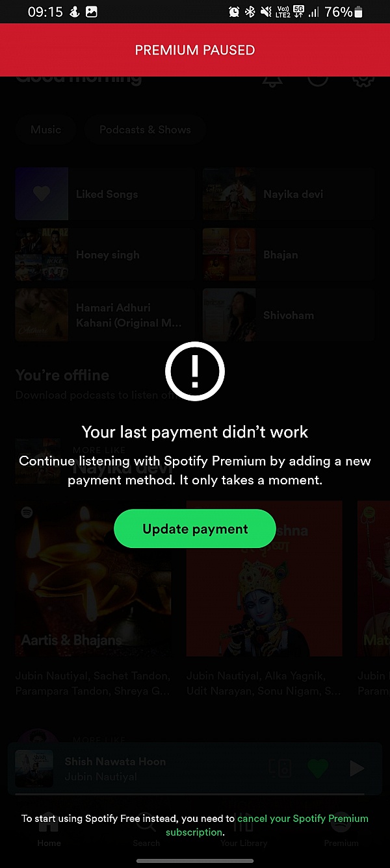Open the Liked Songs heart tile

104,194
